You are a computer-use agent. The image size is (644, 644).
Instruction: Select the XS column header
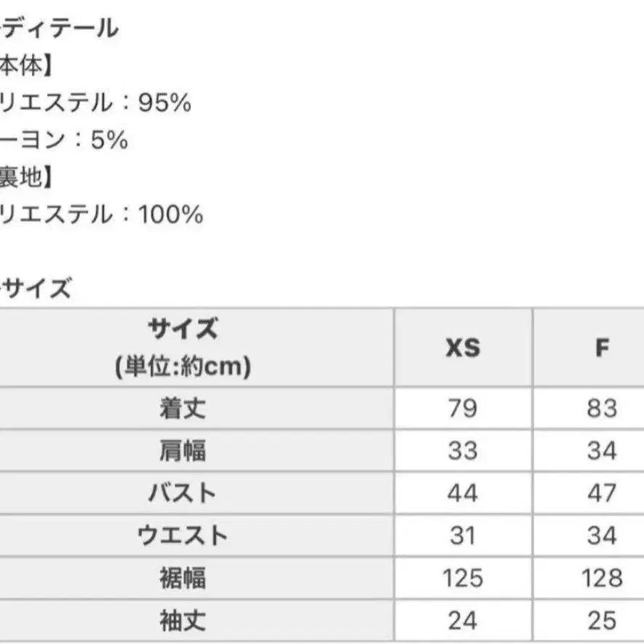[463, 348]
